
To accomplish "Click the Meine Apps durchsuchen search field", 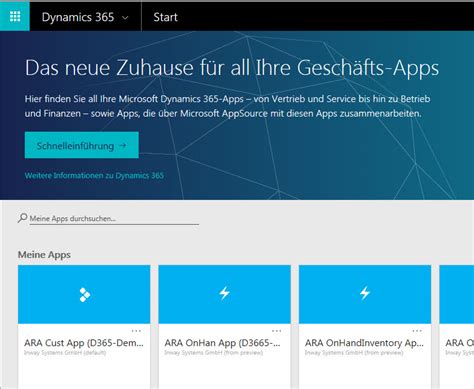I will [114, 219].
